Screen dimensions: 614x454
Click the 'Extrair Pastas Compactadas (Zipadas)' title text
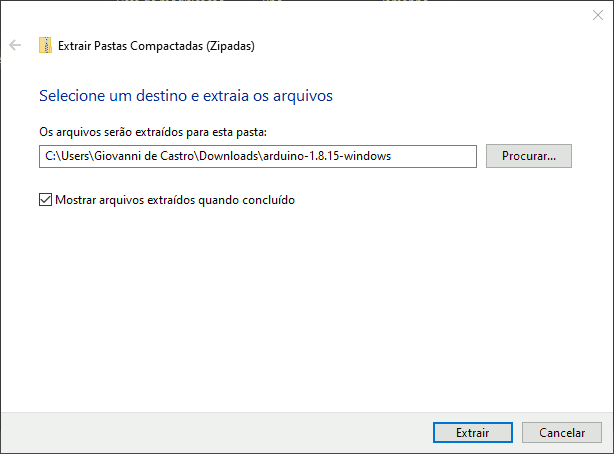[156, 46]
